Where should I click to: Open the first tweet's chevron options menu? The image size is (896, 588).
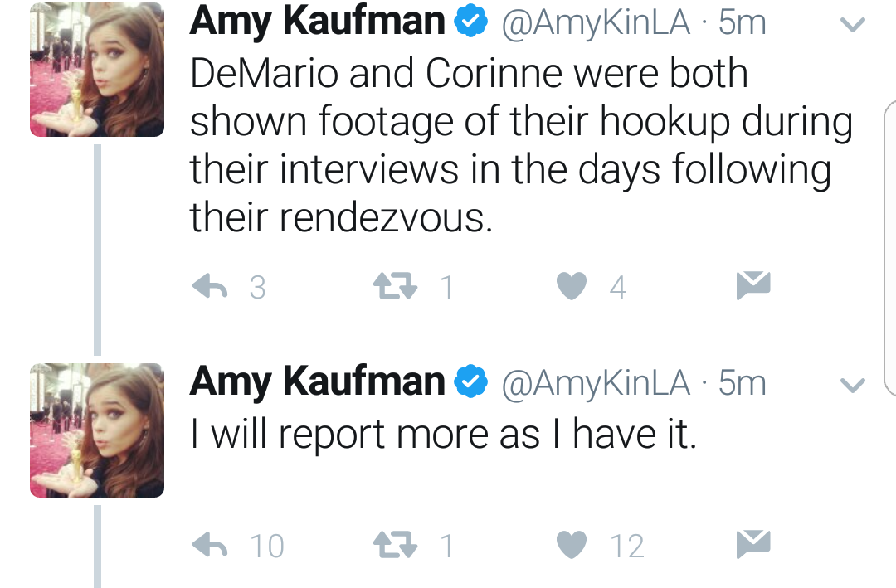coord(853,24)
